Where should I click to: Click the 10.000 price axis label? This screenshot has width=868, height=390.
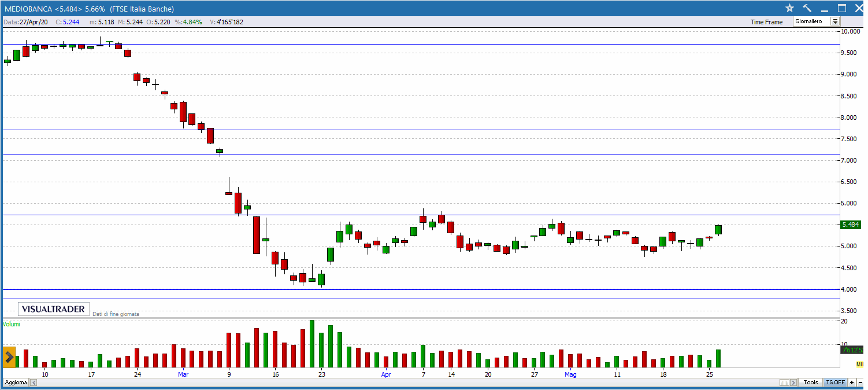(851, 31)
